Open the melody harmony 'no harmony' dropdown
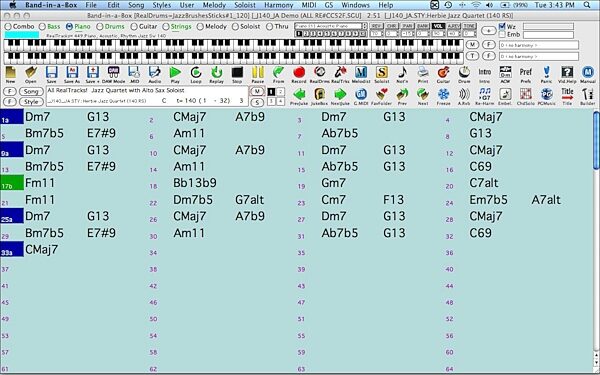The width and height of the screenshot is (600, 375). click(539, 45)
